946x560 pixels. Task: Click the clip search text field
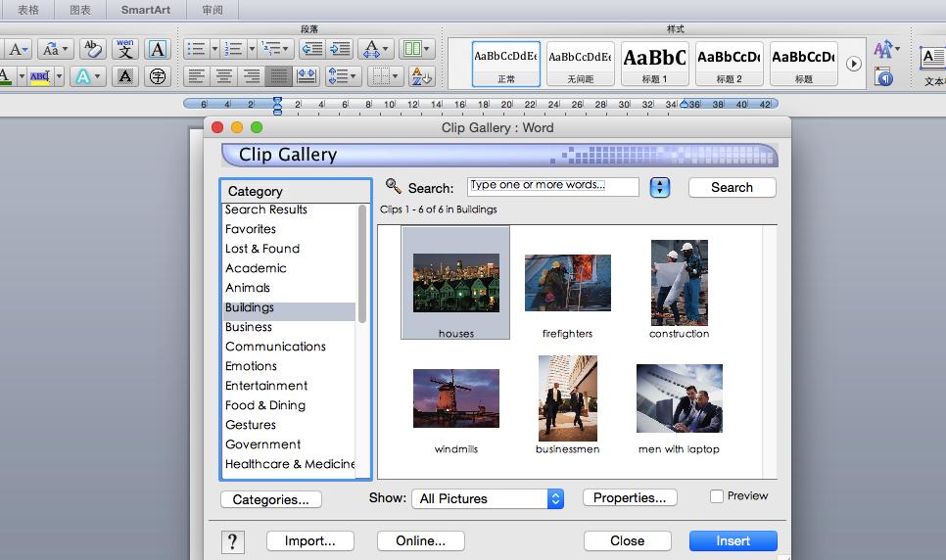(552, 186)
